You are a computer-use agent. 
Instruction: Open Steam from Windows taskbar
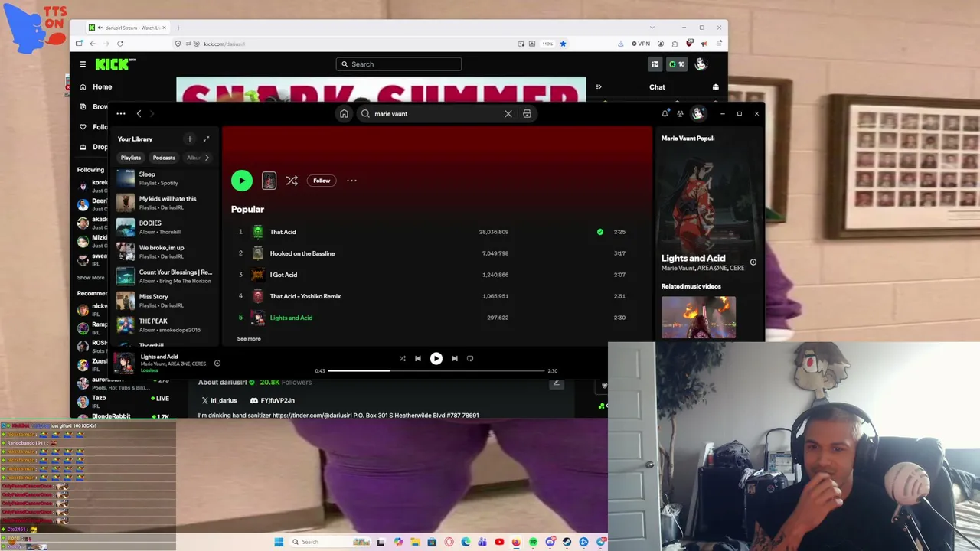567,542
